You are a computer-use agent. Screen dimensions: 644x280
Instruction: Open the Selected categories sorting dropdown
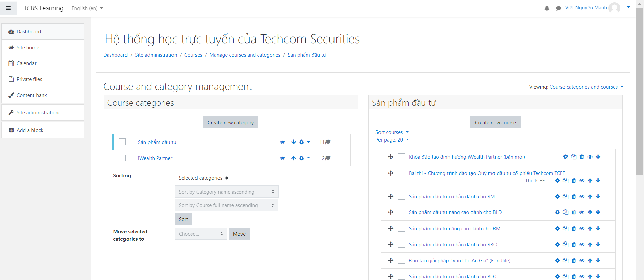point(203,178)
